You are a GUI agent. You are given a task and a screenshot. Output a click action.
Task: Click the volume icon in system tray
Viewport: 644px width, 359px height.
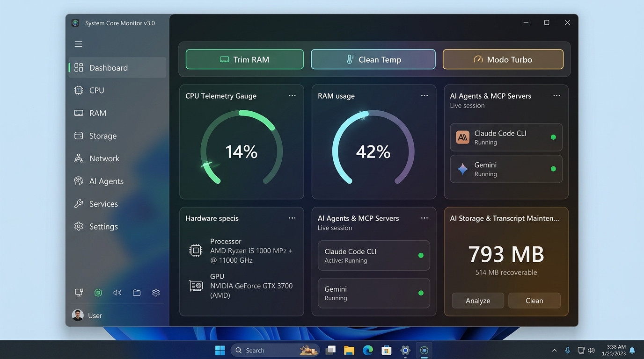tap(591, 350)
